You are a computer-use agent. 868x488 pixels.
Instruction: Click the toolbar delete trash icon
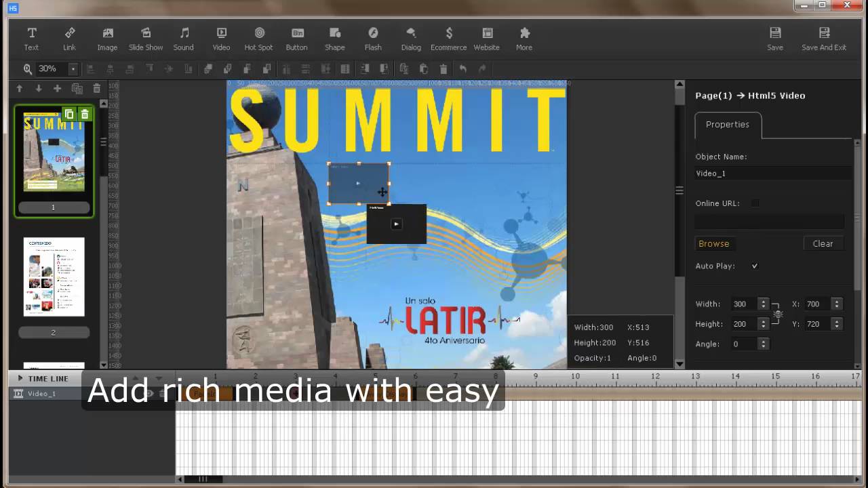coord(443,68)
